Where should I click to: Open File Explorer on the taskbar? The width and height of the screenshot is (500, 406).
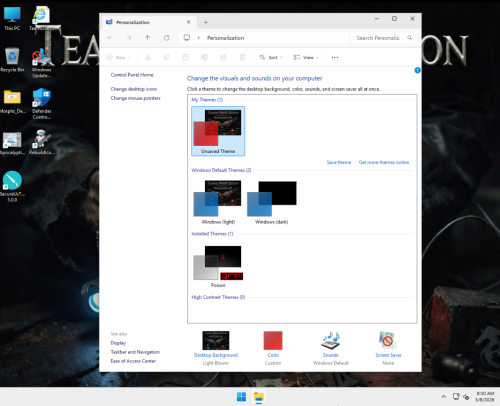pos(259,397)
